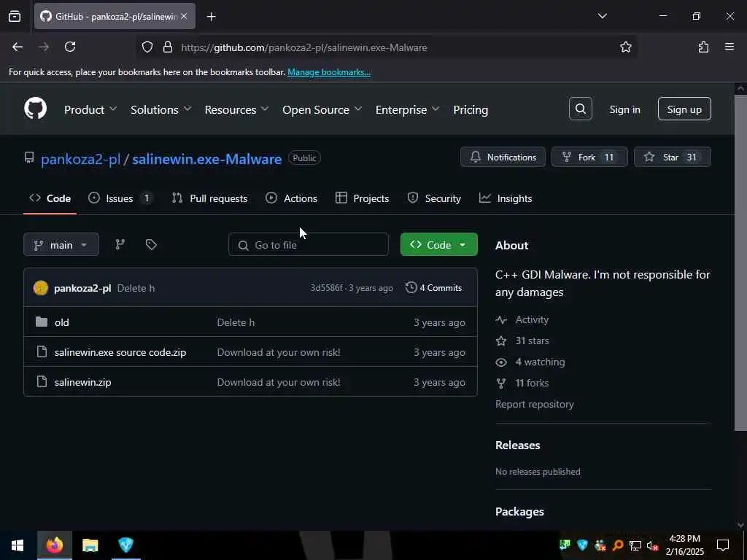
Task: Switch to the Issues tab
Action: coord(121,198)
